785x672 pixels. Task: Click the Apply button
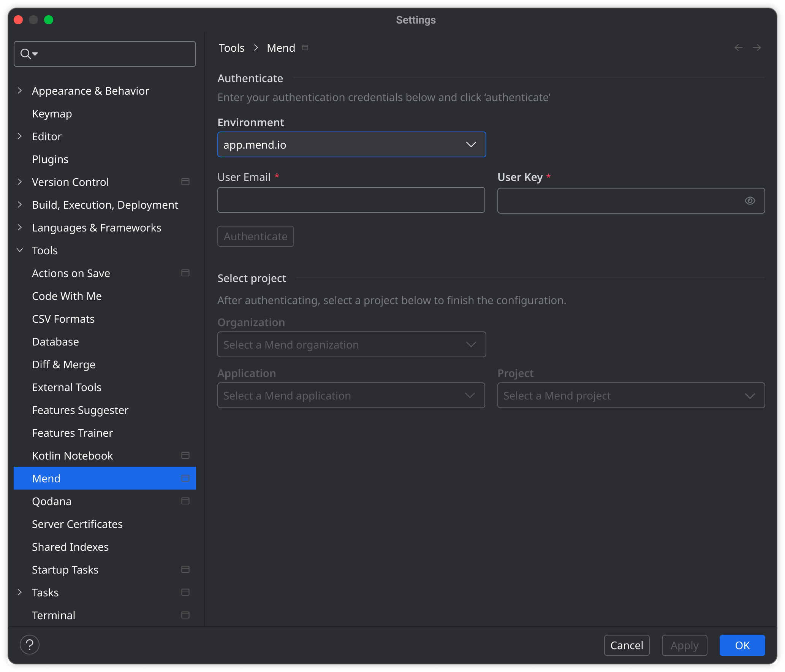[x=685, y=645]
